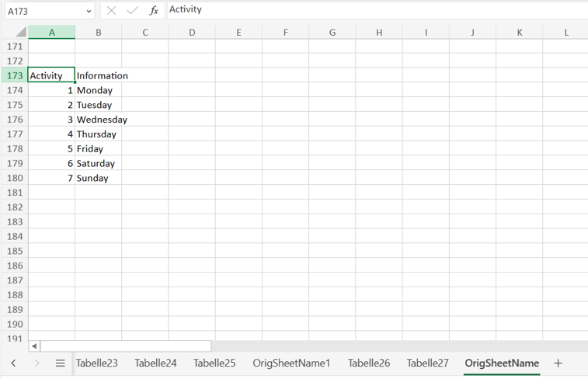Select row 171 header
The width and height of the screenshot is (588, 379).
point(15,47)
